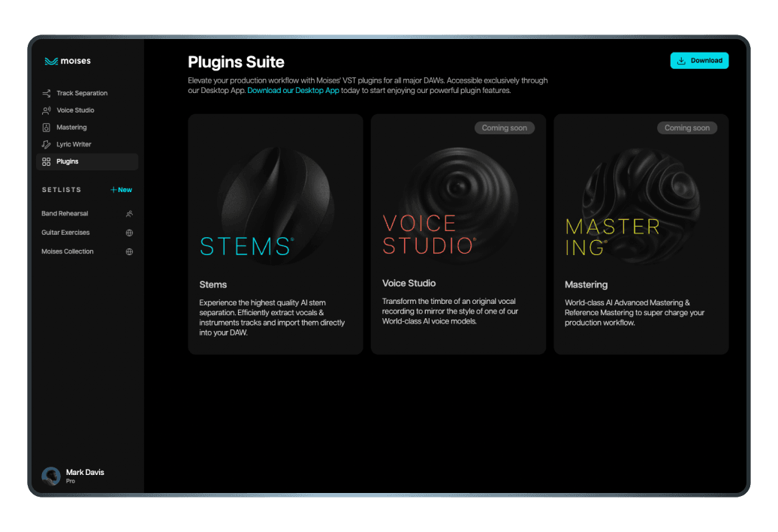Click the Mastering plugin card title
Screen dimensions: 778x532
(x=586, y=284)
